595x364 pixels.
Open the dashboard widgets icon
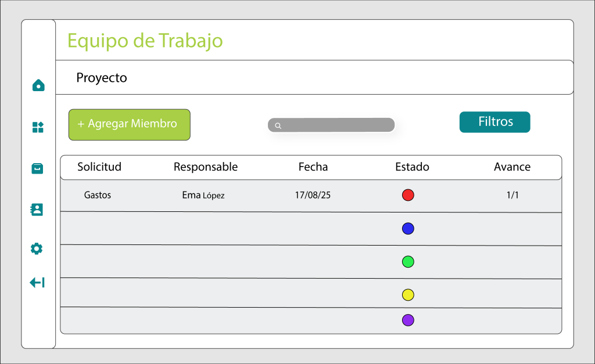click(38, 127)
